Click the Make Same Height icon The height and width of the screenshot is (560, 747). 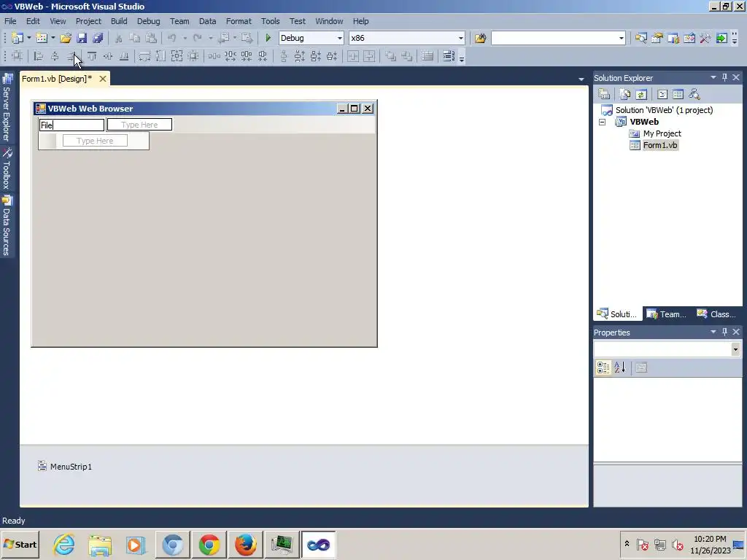click(161, 56)
